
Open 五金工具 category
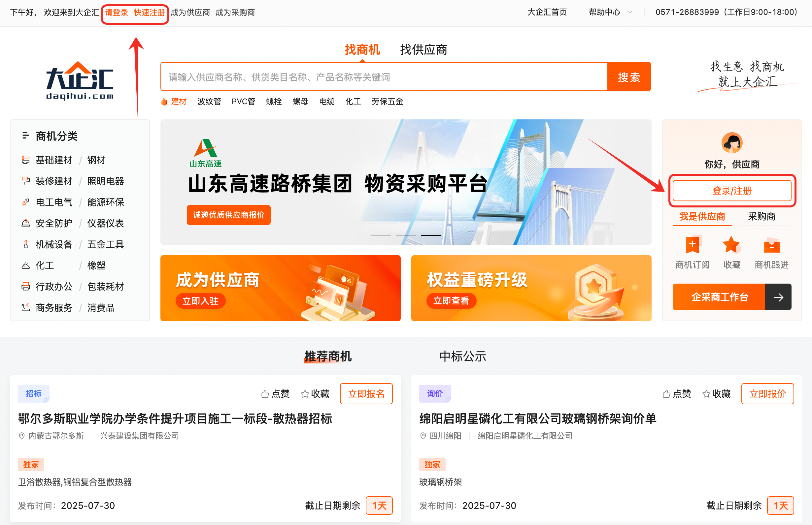tap(105, 244)
